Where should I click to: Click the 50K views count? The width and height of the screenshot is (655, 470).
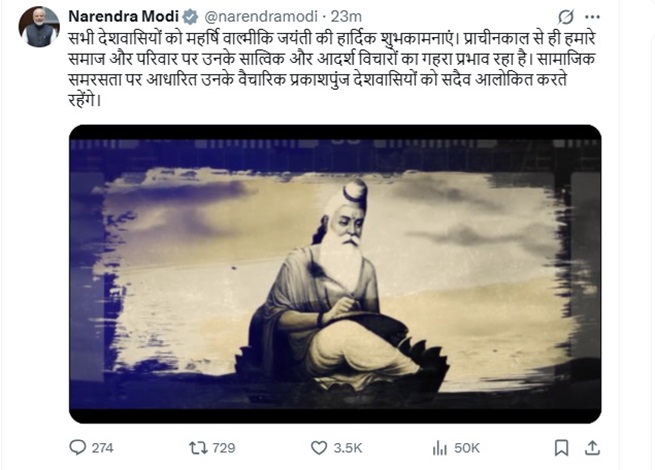(x=467, y=448)
